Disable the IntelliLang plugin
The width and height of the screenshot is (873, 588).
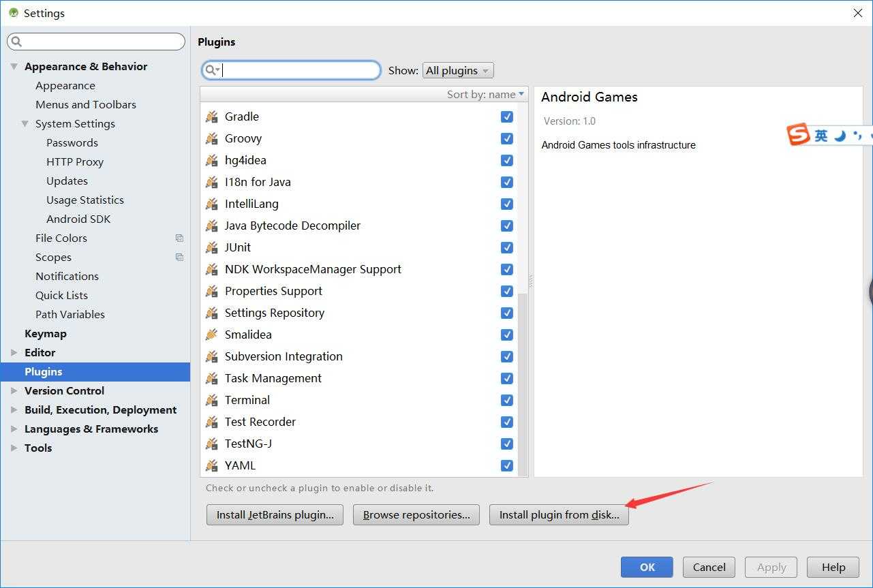point(506,204)
